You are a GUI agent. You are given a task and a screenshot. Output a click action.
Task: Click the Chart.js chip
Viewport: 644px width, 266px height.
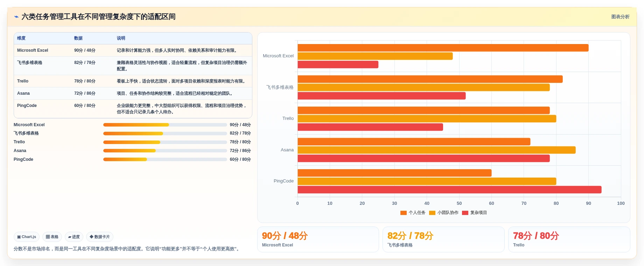coord(27,237)
